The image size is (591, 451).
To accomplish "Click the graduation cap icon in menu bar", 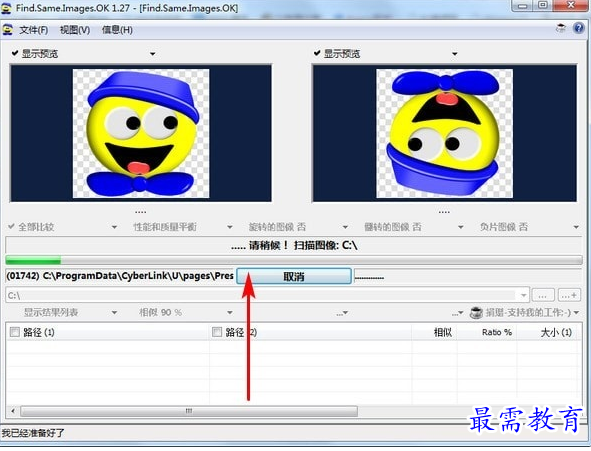I will 561,28.
